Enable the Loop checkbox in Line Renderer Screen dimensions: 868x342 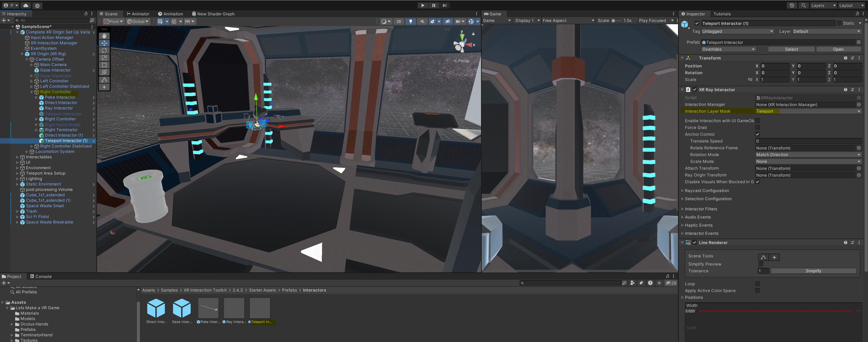[757, 284]
